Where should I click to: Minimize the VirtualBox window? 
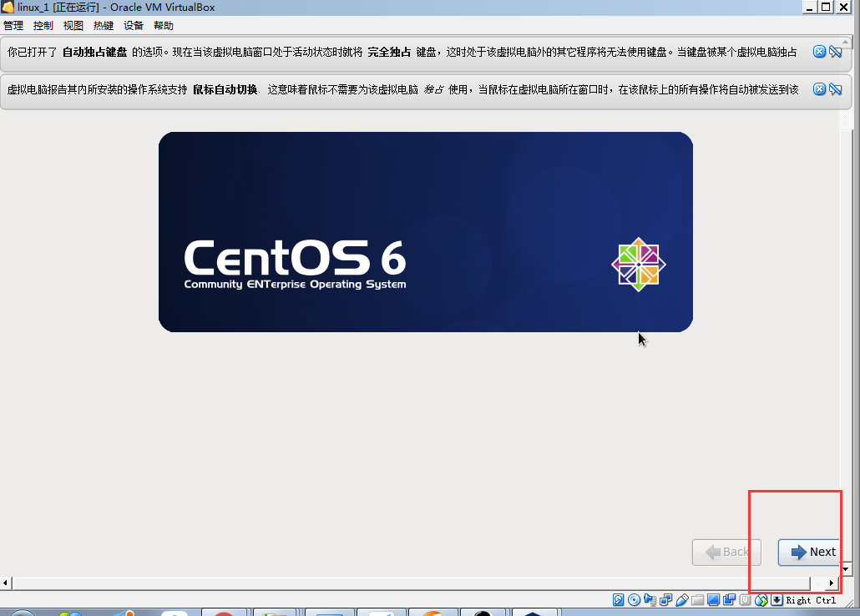810,8
